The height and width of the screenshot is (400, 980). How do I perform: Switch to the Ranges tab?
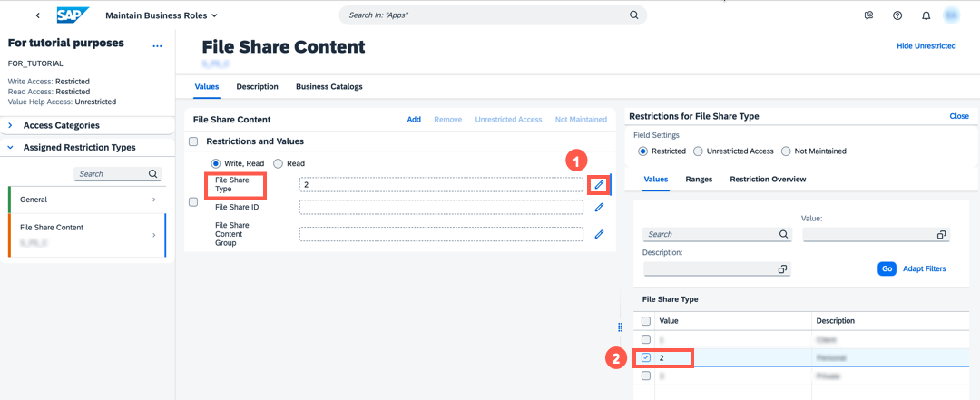point(699,180)
